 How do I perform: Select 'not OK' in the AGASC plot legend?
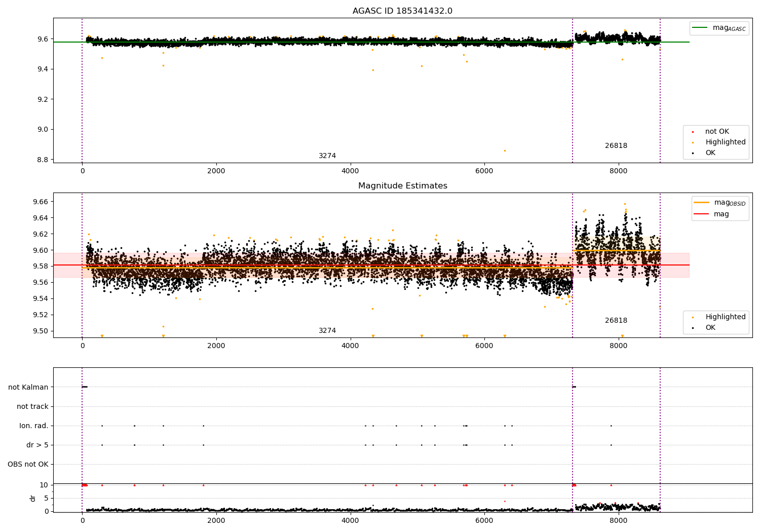point(717,132)
